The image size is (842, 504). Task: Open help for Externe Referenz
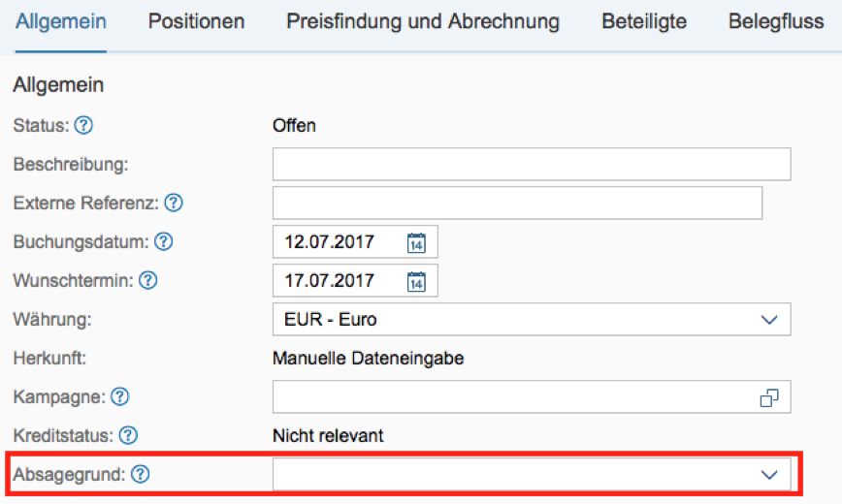click(x=174, y=203)
